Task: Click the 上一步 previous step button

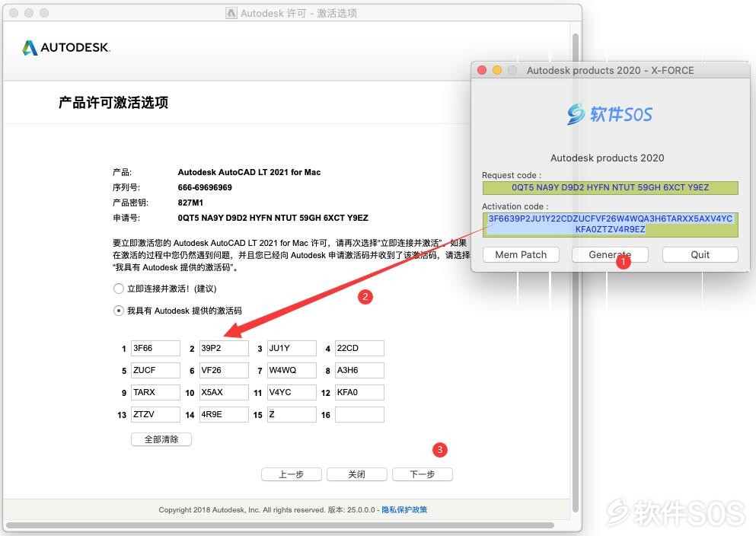Action: point(292,474)
